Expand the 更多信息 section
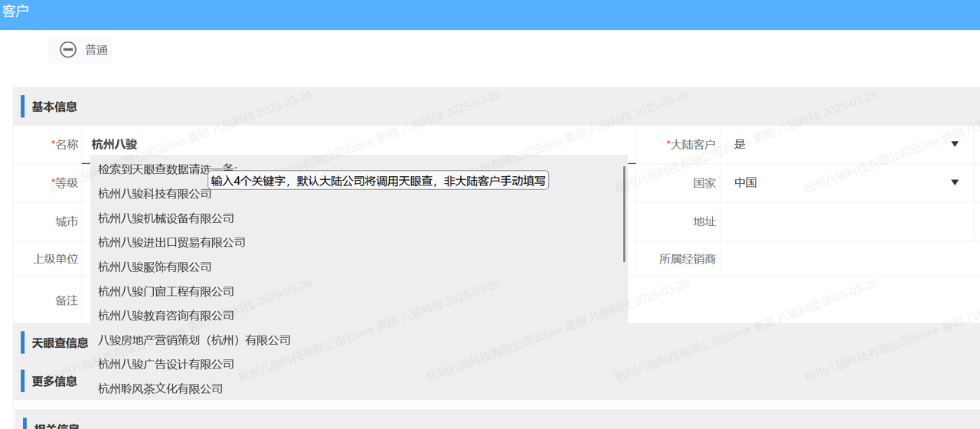The height and width of the screenshot is (429, 980). pos(54,381)
